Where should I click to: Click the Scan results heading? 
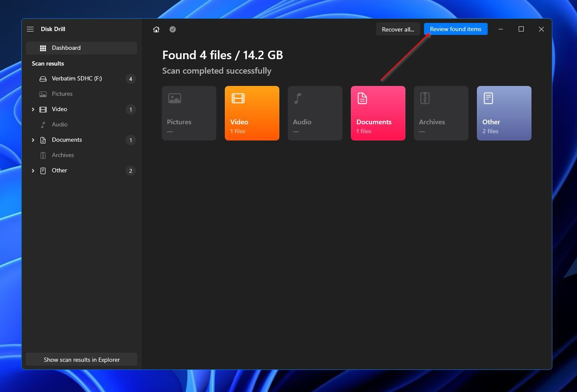(48, 63)
